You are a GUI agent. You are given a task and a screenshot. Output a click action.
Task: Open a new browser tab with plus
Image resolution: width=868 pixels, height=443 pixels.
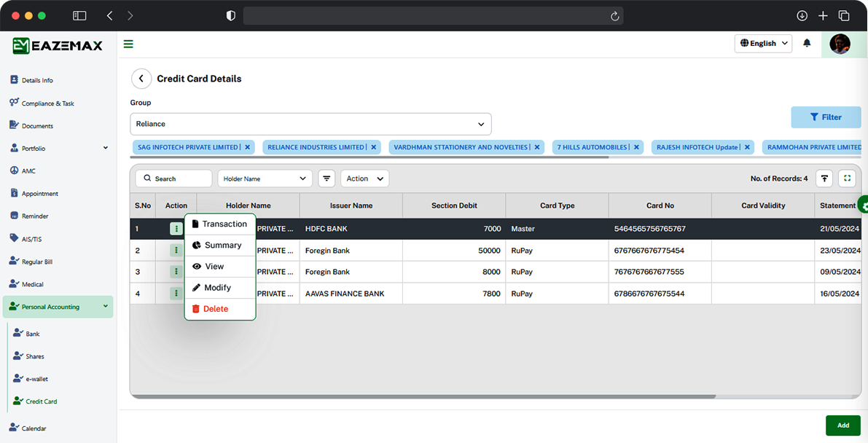pyautogui.click(x=823, y=15)
